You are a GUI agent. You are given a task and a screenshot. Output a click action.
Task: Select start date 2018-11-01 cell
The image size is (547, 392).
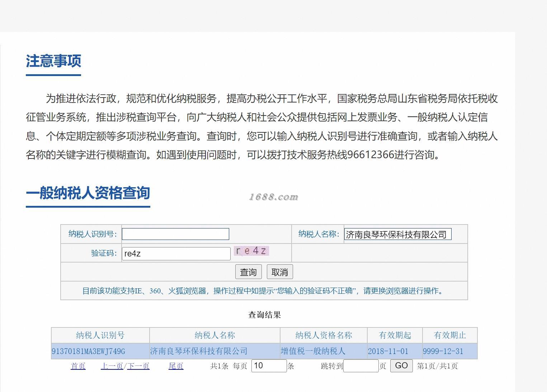pyautogui.click(x=395, y=351)
